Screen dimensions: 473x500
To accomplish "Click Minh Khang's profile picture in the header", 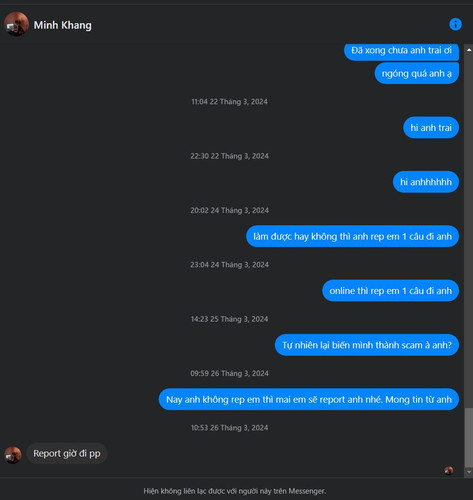I will tap(16, 24).
